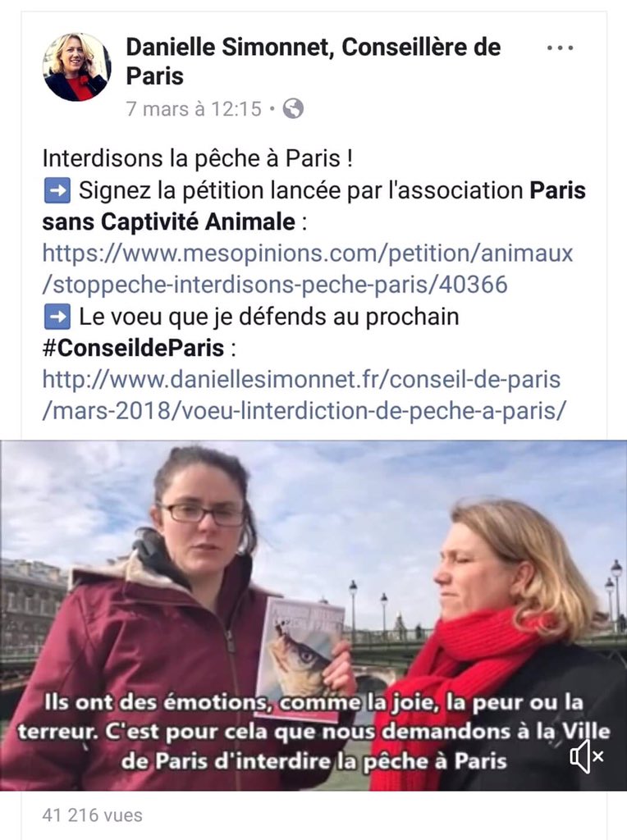The width and height of the screenshot is (627, 840).
Task: Click the fish flyer held up in the video
Action: 301,655
